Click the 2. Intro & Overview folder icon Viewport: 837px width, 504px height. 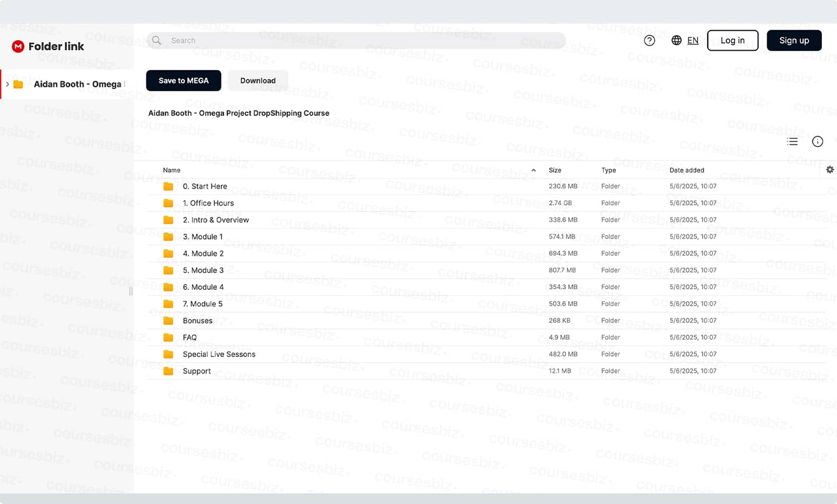[x=168, y=220]
